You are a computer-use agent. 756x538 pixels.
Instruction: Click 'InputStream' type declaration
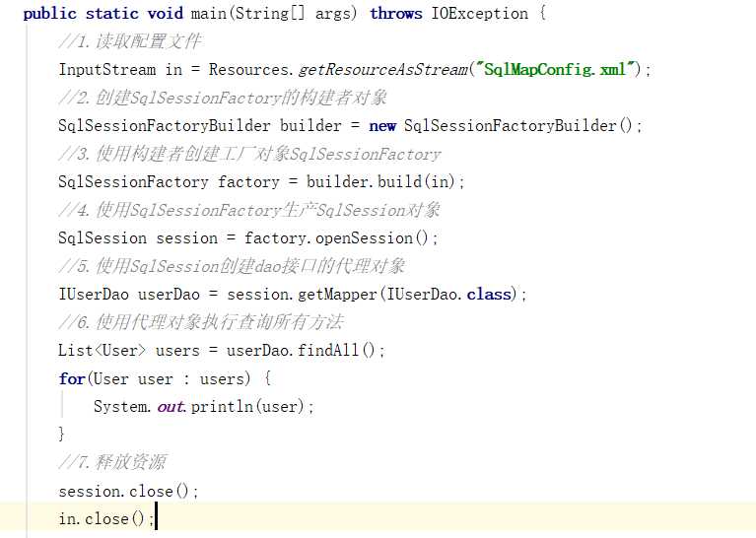pyautogui.click(x=107, y=69)
